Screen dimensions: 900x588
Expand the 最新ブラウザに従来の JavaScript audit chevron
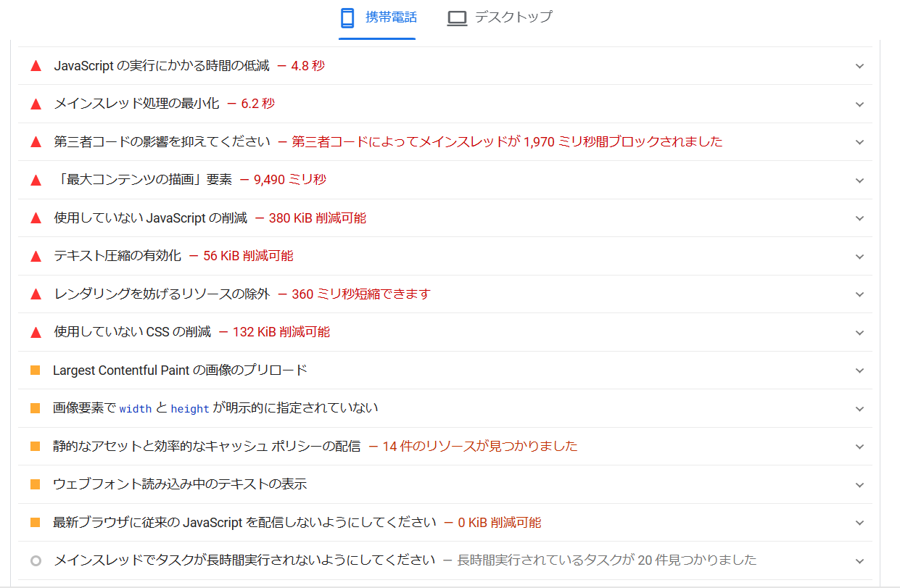[x=859, y=523]
